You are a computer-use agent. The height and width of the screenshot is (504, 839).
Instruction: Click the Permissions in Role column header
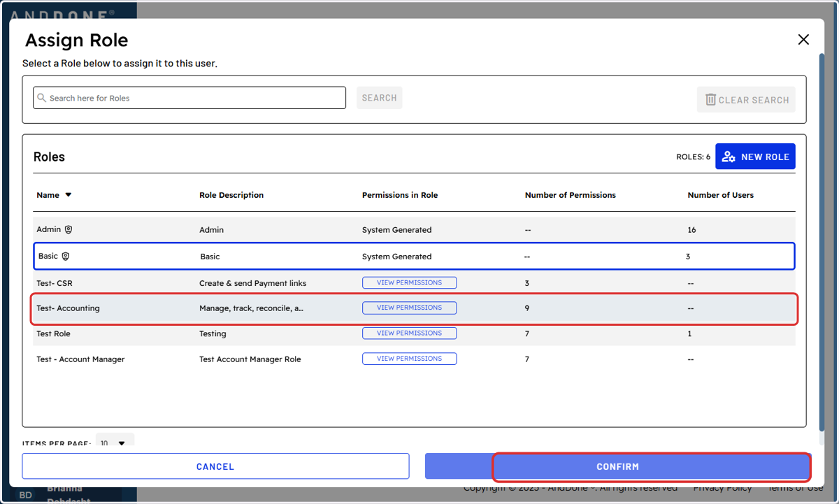[x=400, y=195]
